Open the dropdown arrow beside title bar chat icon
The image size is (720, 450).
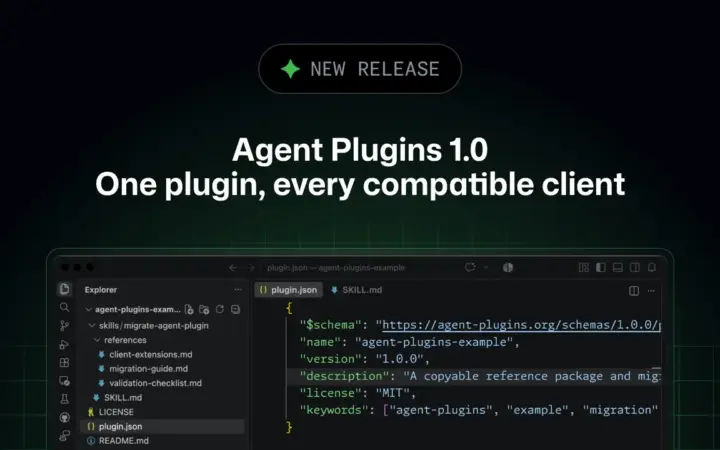pyautogui.click(x=486, y=267)
